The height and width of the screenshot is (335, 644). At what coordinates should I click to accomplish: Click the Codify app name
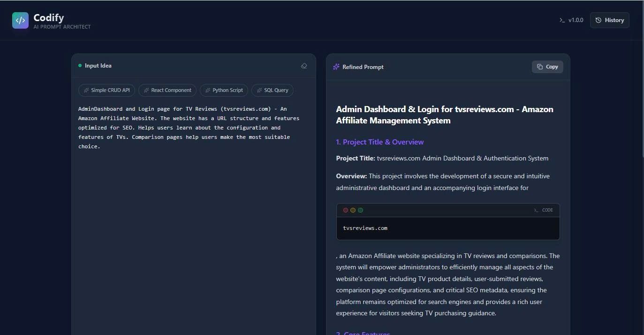click(x=48, y=18)
